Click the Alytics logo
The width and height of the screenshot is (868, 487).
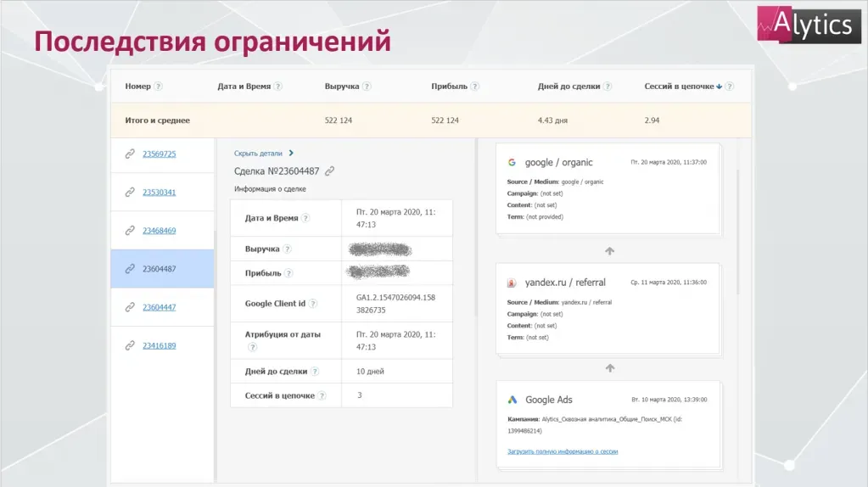[x=809, y=24]
